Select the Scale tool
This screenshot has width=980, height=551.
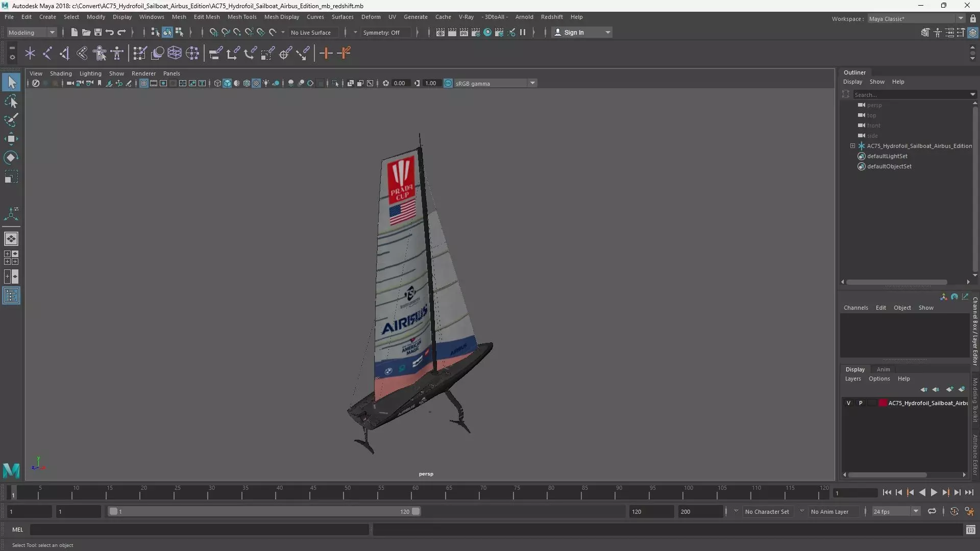11,177
